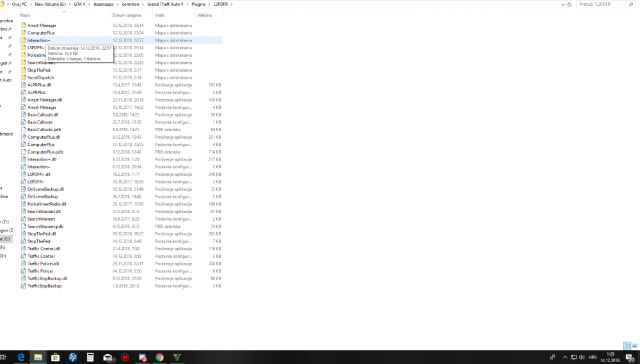Go to 'steamapps' in address path
The width and height of the screenshot is (640, 364).
103,4
